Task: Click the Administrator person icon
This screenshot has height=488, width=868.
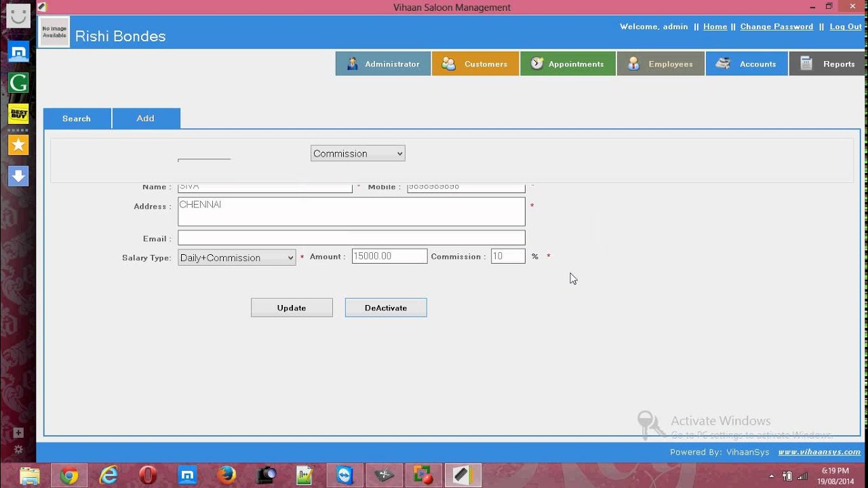Action: tap(352, 64)
